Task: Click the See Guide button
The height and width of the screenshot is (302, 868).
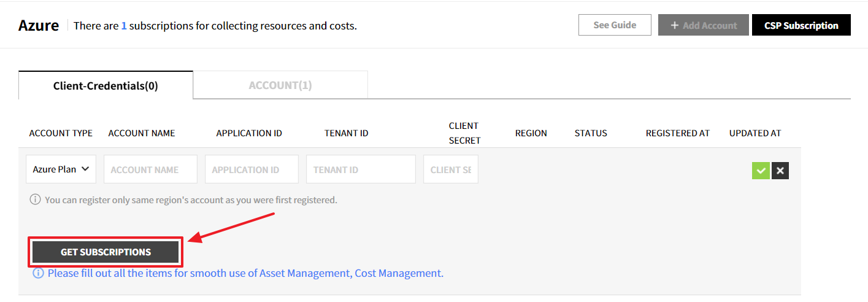Action: [615, 25]
